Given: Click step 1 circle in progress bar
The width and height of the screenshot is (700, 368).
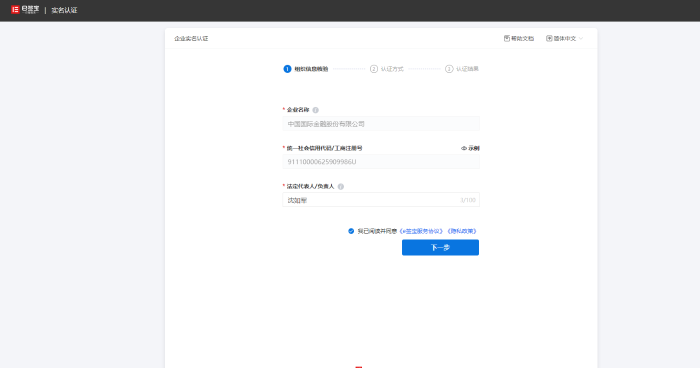Looking at the screenshot, I should tap(287, 69).
